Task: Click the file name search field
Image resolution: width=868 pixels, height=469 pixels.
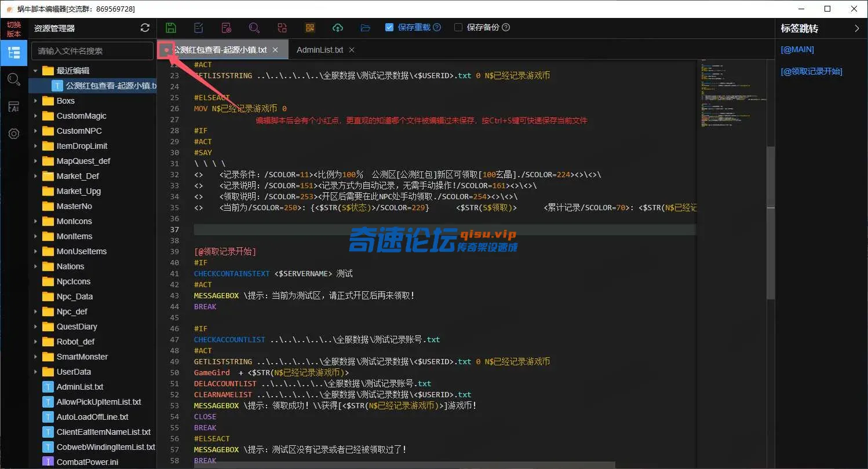Action: [92, 51]
